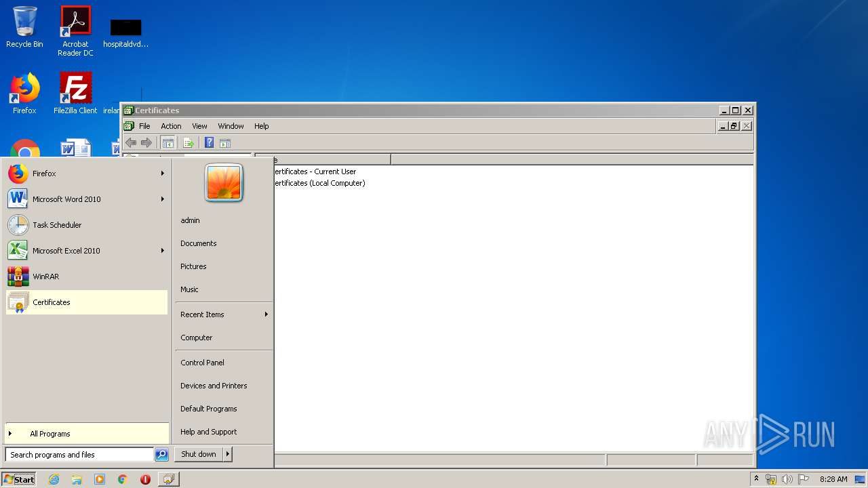Click the Back arrow in Certificates toolbar
The image size is (868, 488).
point(131,143)
